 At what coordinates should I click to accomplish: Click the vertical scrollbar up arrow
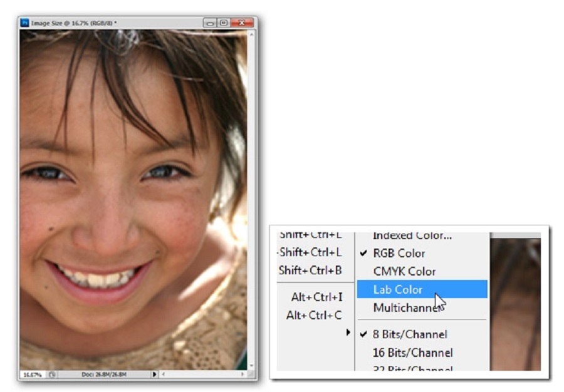pos(251,34)
